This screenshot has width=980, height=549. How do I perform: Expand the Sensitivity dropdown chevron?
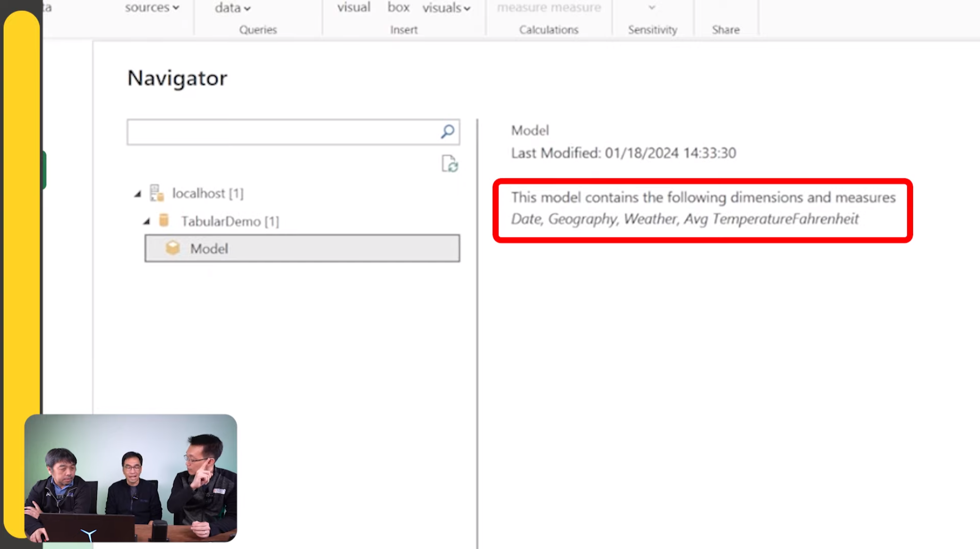tap(651, 7)
